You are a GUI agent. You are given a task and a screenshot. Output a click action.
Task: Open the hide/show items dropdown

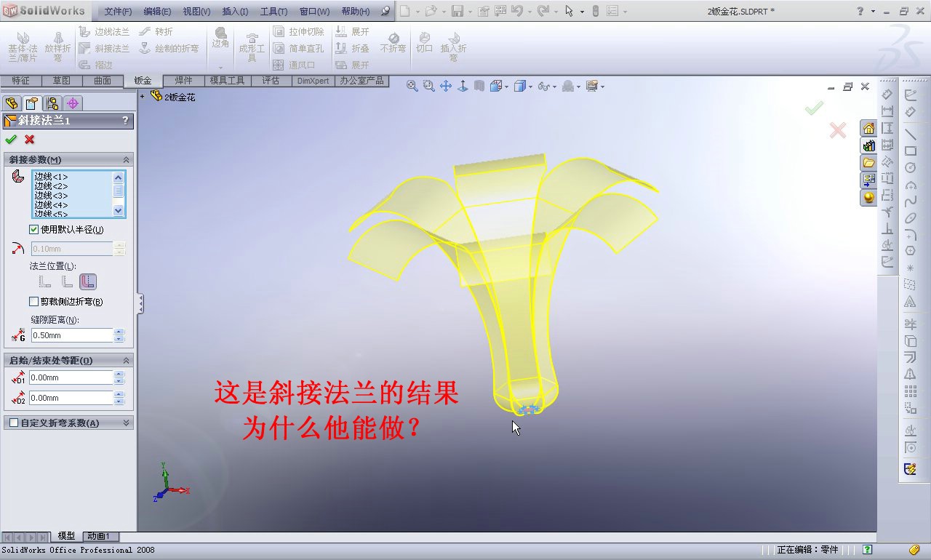pos(554,87)
